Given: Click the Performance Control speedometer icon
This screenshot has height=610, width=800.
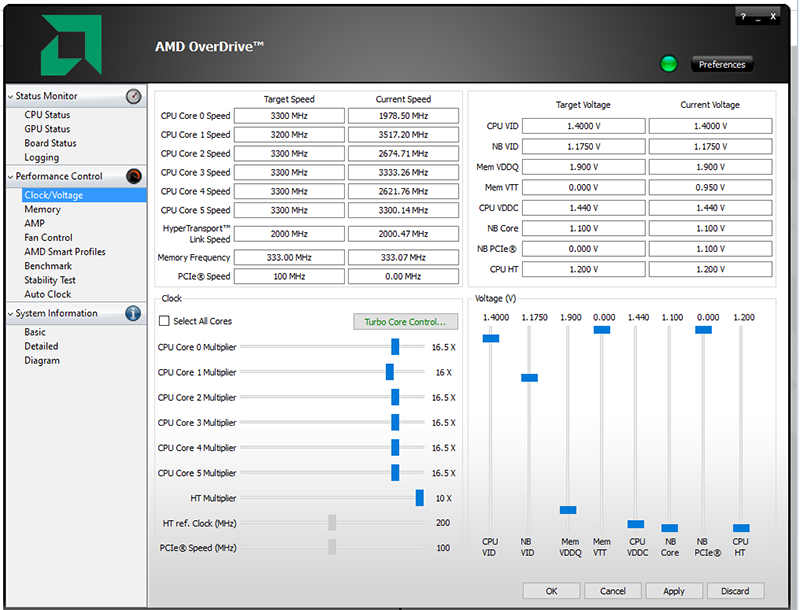Looking at the screenshot, I should [134, 177].
